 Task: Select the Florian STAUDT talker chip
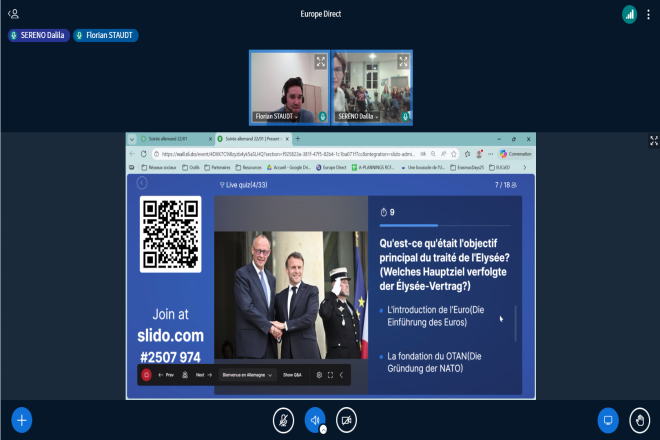pyautogui.click(x=105, y=35)
